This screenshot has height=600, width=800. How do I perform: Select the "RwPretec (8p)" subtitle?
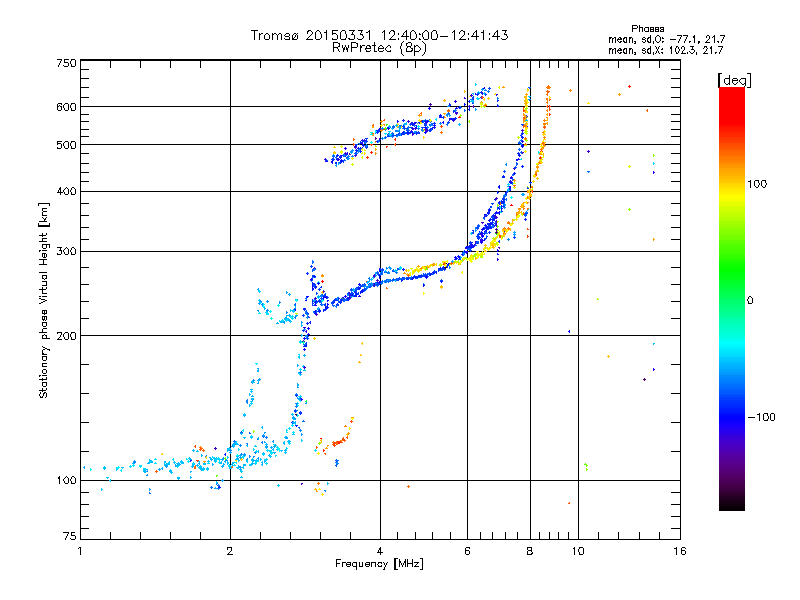(379, 48)
